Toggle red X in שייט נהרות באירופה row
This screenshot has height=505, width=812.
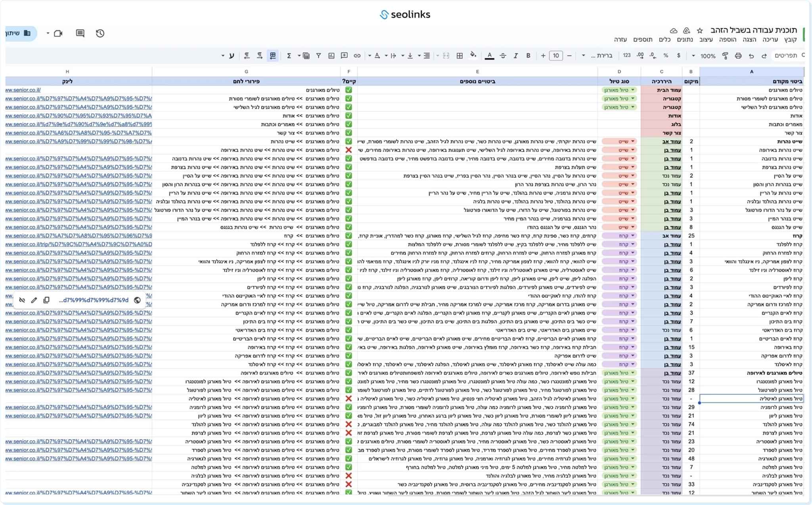click(x=349, y=150)
